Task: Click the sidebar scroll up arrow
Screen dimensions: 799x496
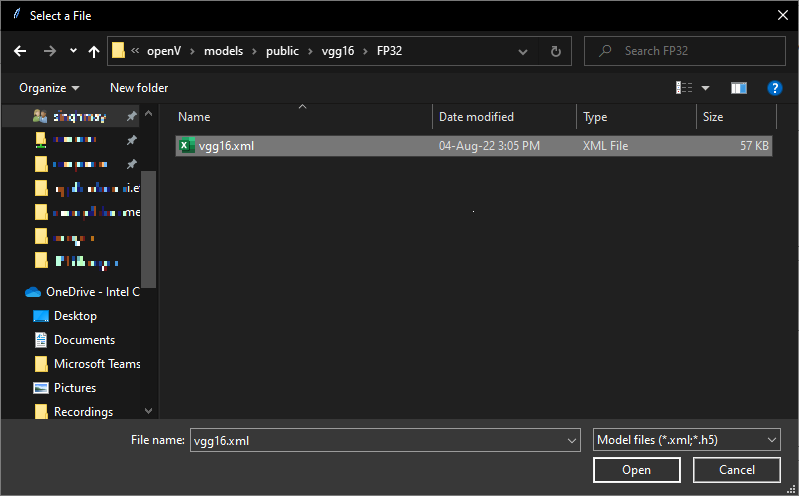Action: [x=148, y=114]
